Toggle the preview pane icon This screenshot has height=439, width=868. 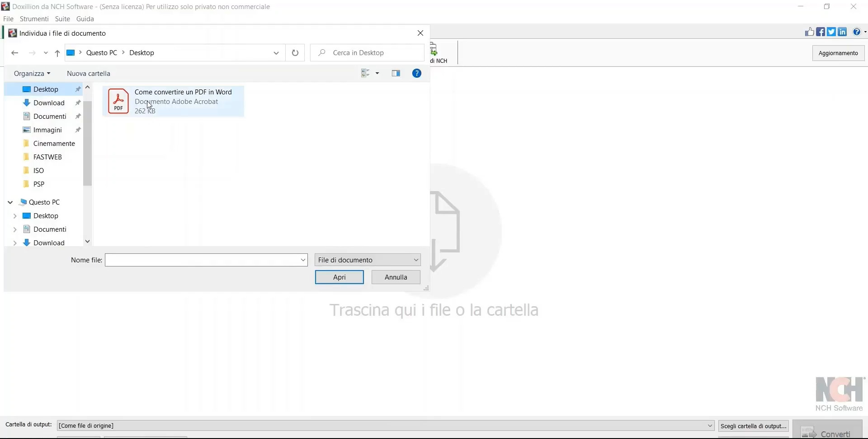[396, 73]
